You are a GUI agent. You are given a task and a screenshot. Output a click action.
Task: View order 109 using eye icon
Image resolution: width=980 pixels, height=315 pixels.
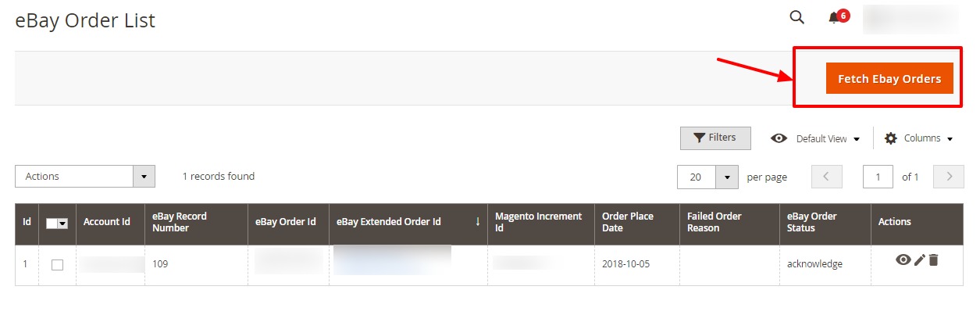point(903,260)
